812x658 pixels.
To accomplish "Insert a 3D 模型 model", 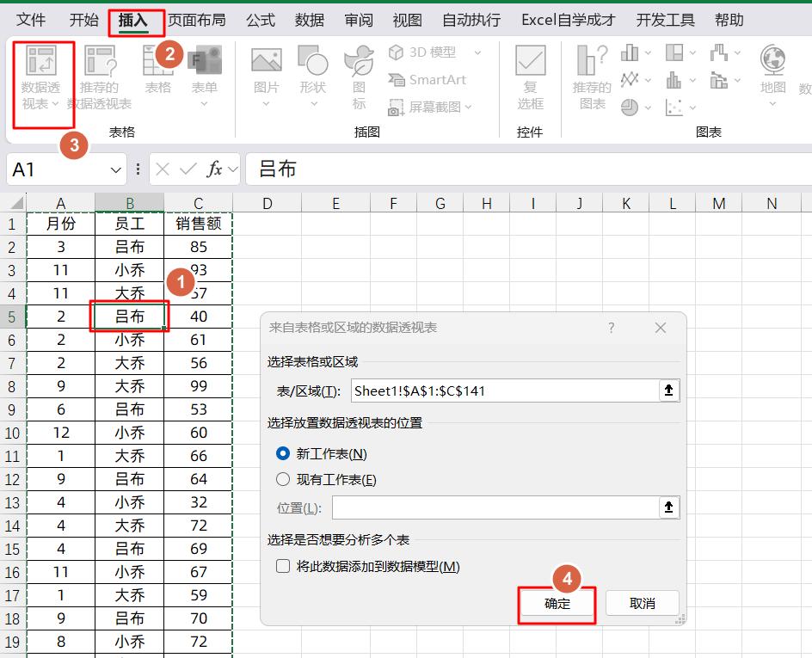I will pyautogui.click(x=422, y=52).
